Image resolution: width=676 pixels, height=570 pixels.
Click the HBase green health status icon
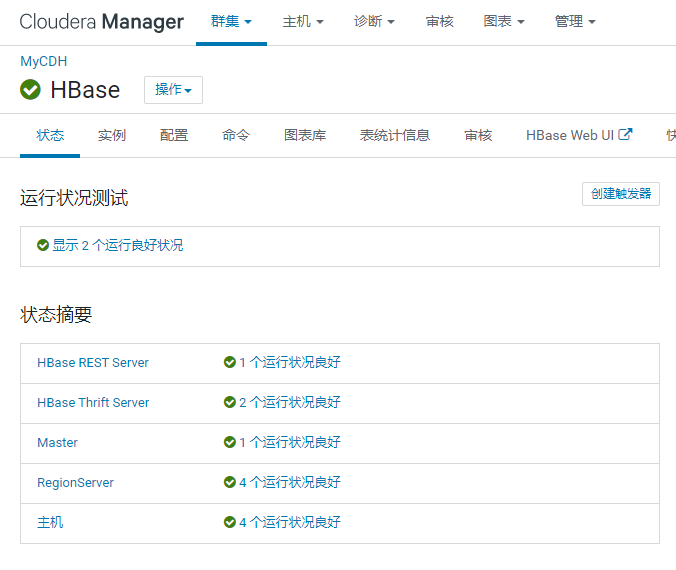pos(30,90)
